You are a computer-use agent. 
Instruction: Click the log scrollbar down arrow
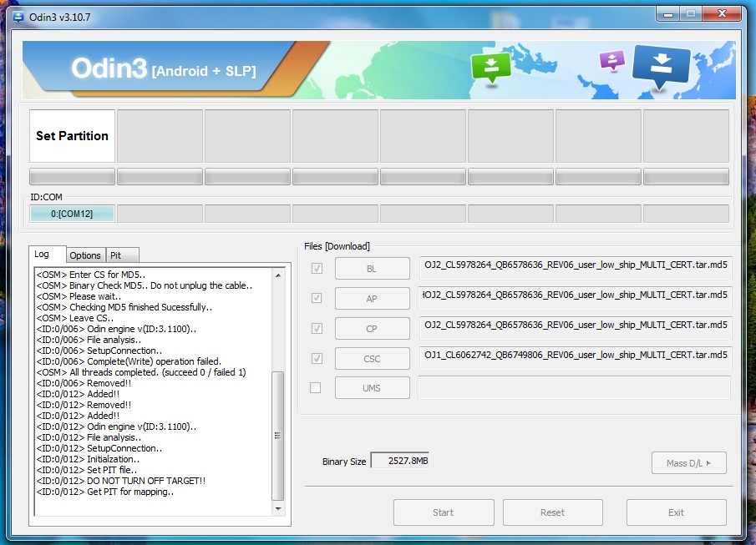pos(278,508)
